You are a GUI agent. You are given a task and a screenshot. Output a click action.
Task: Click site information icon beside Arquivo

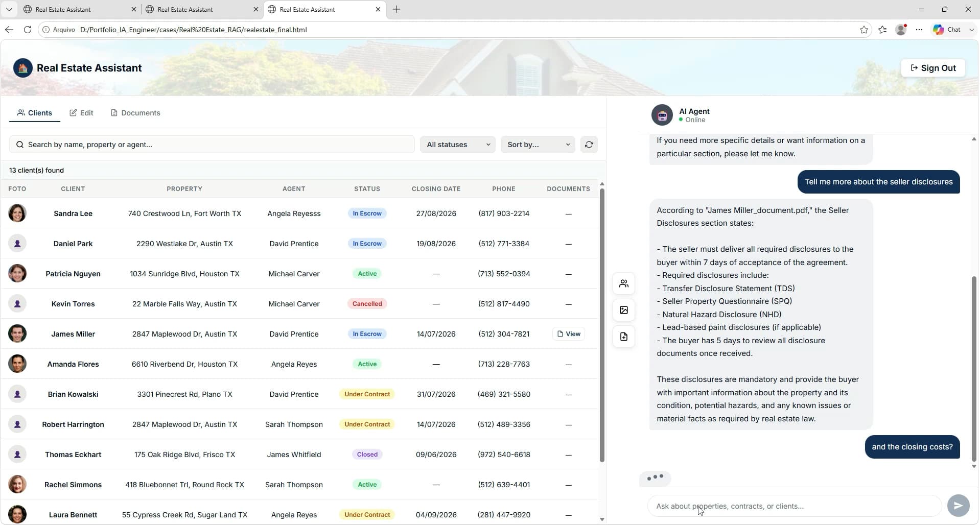[46, 30]
